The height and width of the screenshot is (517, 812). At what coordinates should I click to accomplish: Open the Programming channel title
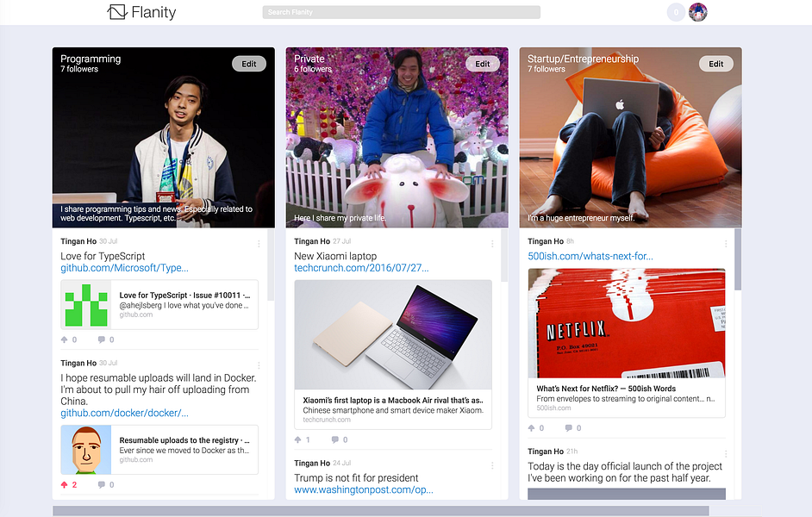click(x=91, y=59)
